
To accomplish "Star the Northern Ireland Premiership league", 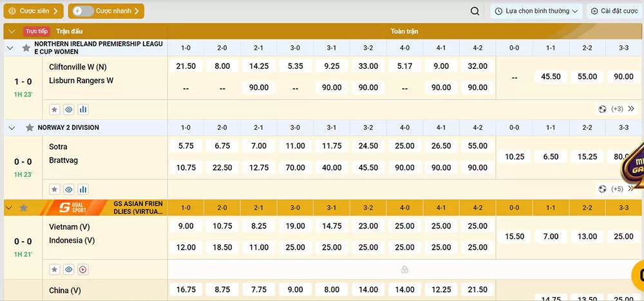I will pyautogui.click(x=26, y=48).
